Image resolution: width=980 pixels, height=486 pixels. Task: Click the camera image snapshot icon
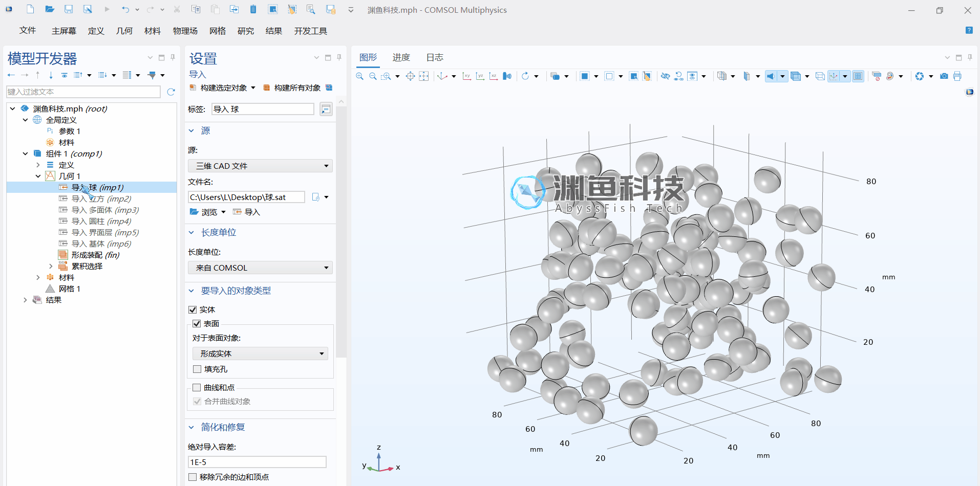point(944,76)
